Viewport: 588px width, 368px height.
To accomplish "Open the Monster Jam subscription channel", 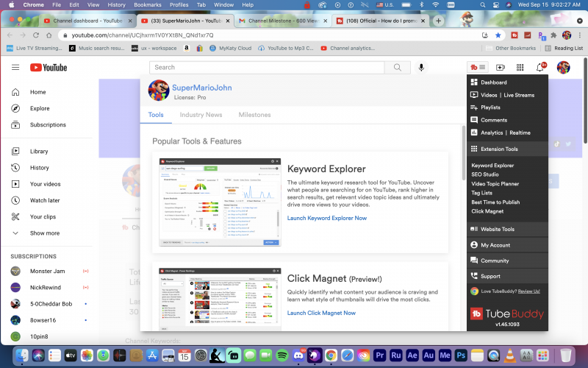I will coord(47,271).
